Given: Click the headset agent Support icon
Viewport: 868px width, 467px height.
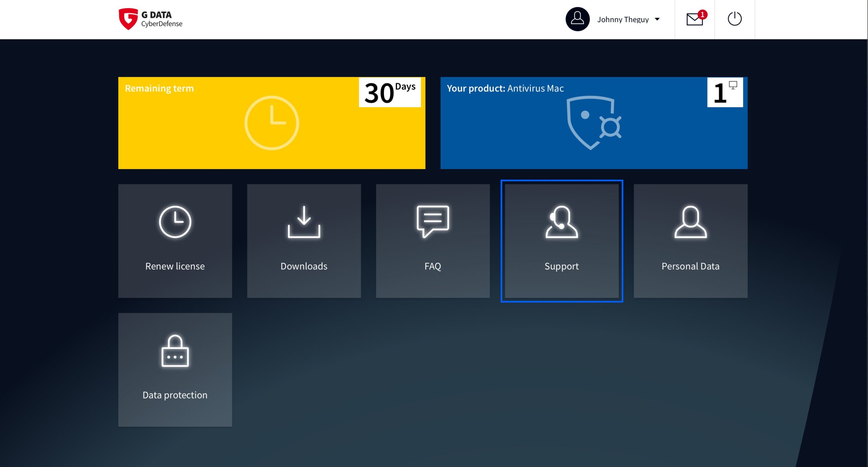Looking at the screenshot, I should (x=561, y=222).
